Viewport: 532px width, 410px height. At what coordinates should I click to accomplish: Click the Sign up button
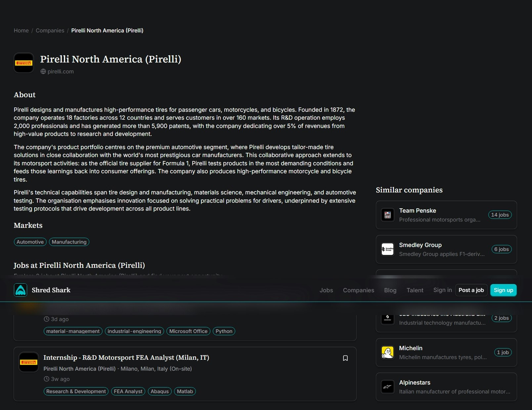click(503, 290)
